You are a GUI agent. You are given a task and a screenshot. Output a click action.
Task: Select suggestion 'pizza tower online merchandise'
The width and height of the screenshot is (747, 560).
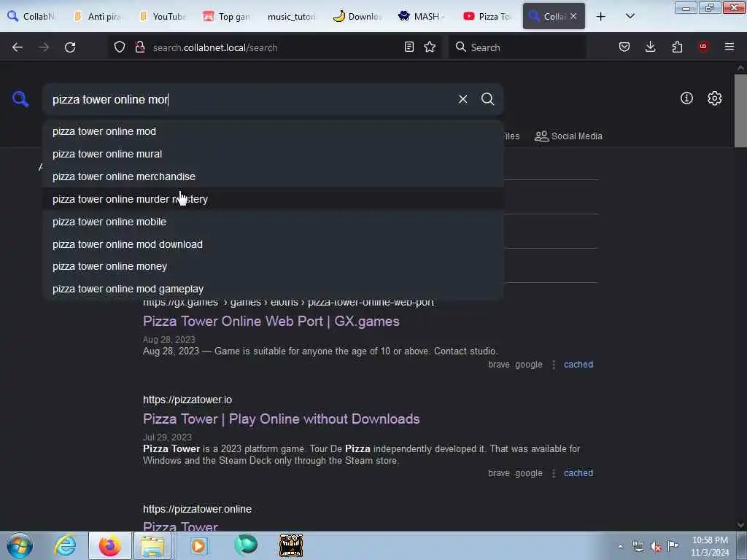pos(273,176)
